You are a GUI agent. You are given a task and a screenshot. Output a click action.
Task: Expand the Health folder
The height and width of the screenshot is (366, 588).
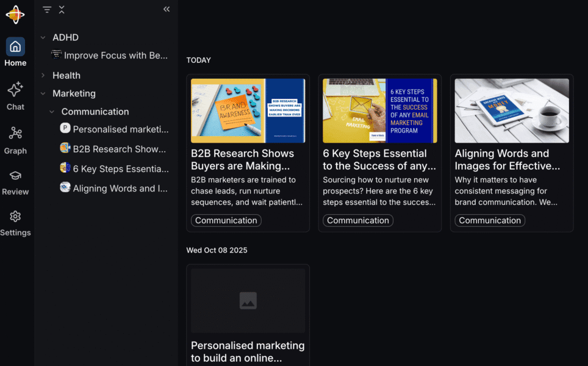[43, 76]
